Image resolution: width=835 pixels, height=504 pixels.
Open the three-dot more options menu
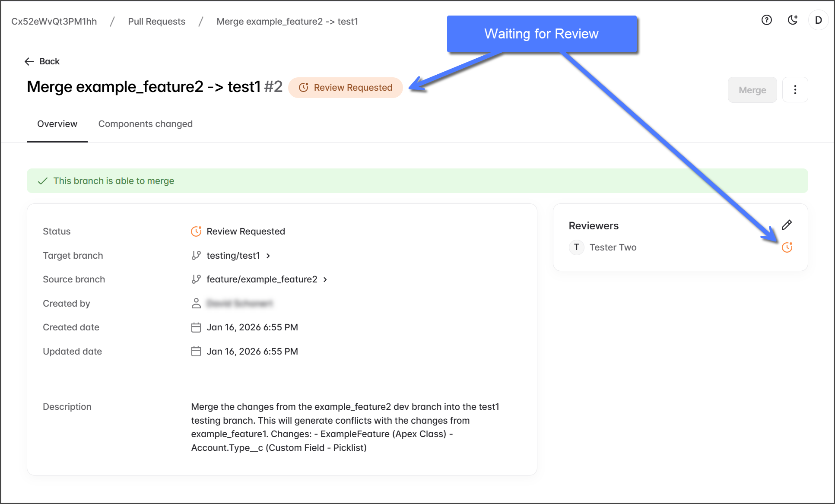click(x=795, y=90)
